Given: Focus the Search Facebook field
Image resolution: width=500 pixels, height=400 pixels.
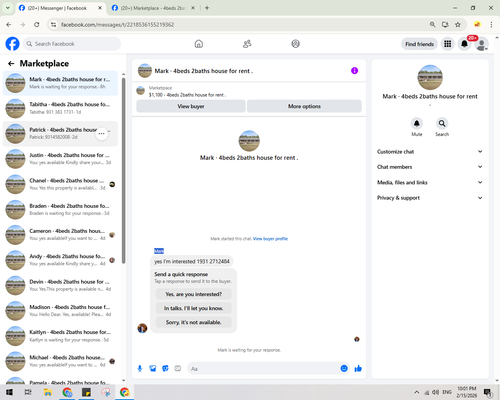Looking at the screenshot, I should coord(72,44).
